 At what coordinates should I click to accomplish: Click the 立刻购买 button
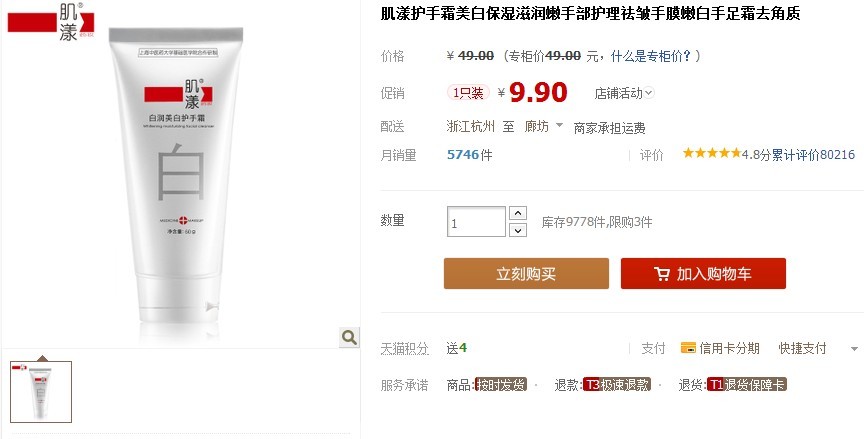click(526, 274)
